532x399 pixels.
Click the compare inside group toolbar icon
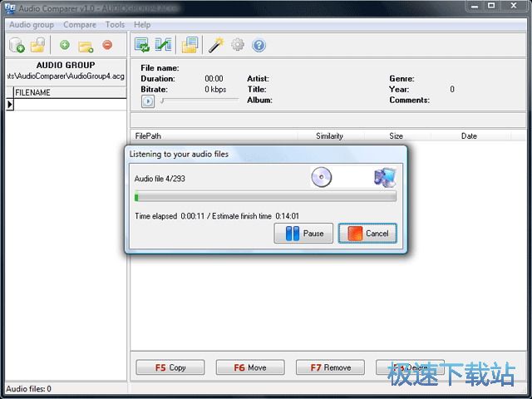[142, 45]
